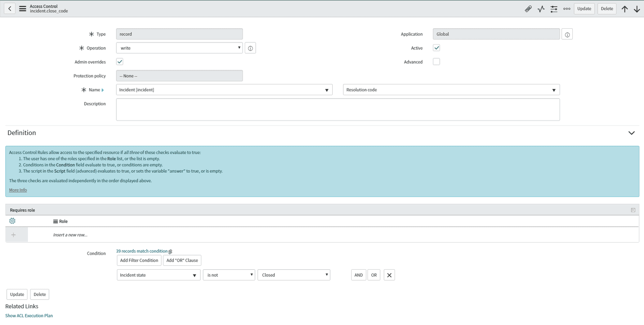The width and height of the screenshot is (644, 325).
Task: Navigate to next record with down arrow
Action: tap(637, 9)
